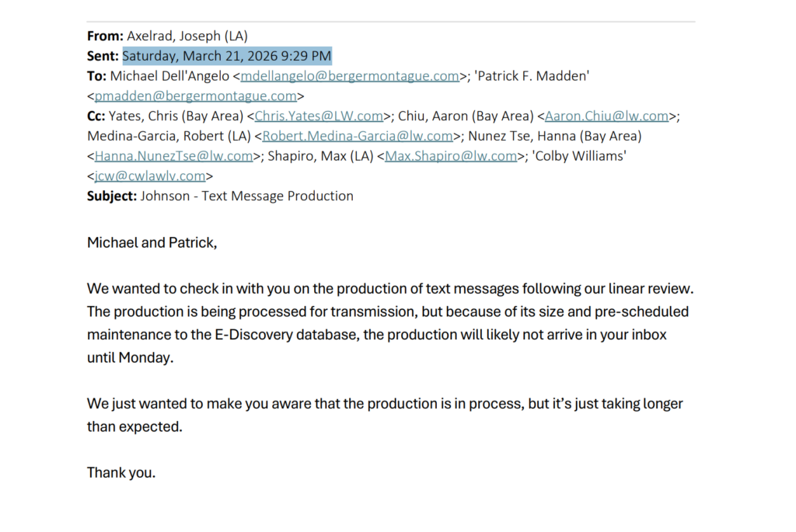Click the bold "To:" header label
The height and width of the screenshot is (532, 796).
tap(96, 76)
